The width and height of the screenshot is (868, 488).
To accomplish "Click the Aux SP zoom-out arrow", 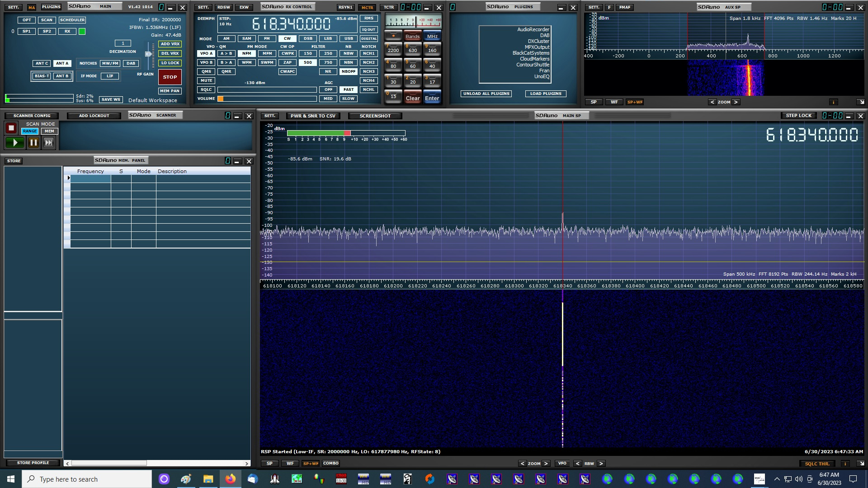I will point(712,102).
